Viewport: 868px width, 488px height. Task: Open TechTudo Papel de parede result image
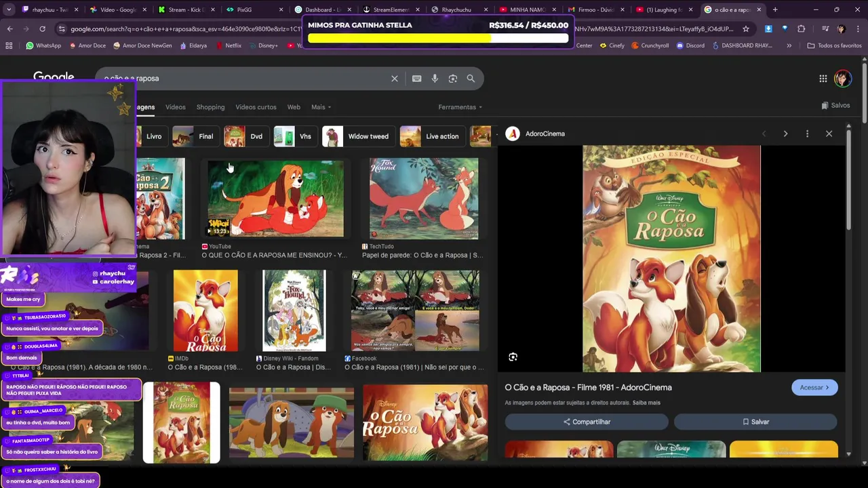coord(424,199)
